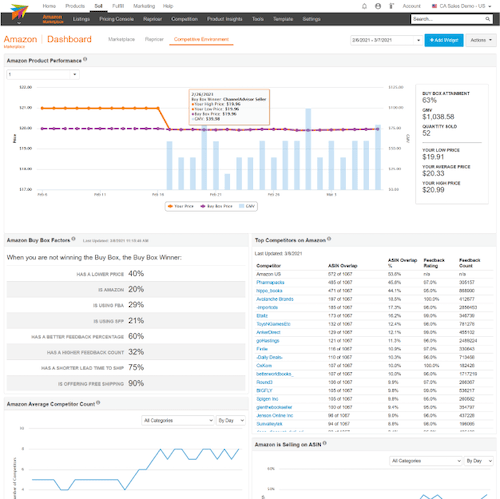
Task: Open Jenson Online Inc competitor link
Action: coord(274,416)
